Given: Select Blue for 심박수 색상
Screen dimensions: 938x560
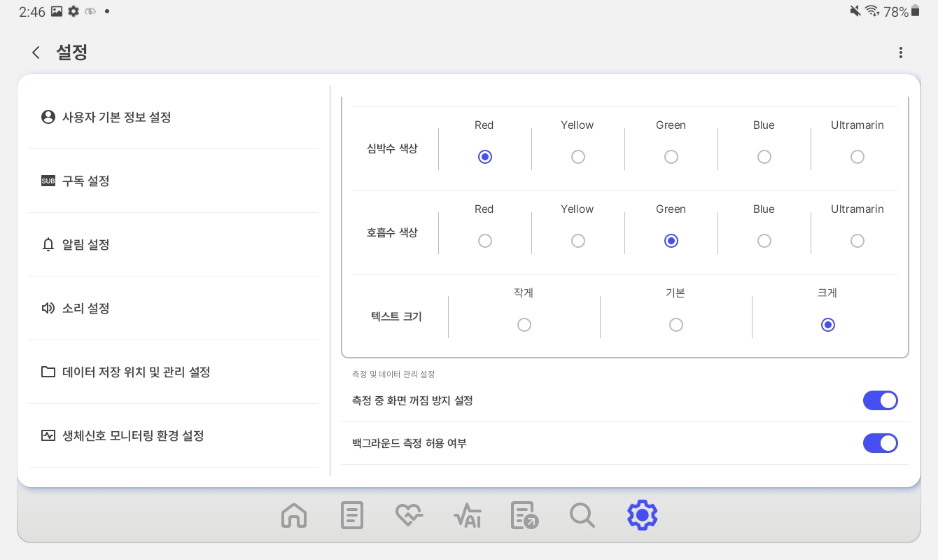Looking at the screenshot, I should (x=764, y=157).
